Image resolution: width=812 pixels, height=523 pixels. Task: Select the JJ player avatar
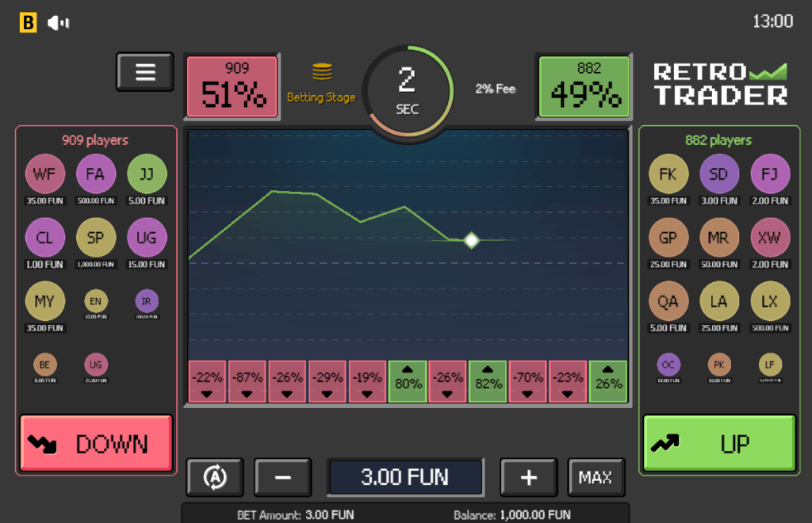point(147,174)
